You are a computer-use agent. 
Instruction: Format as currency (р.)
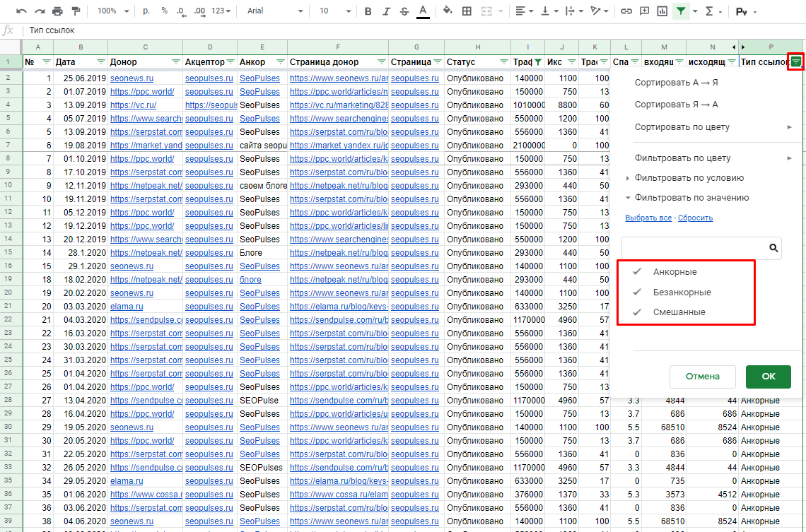coord(146,11)
